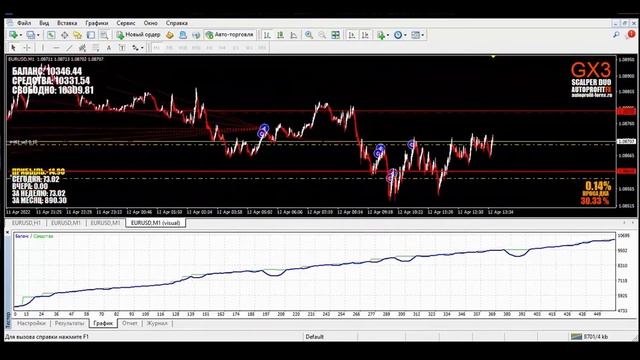This screenshot has height=360, width=640.
Task: Expand the Templates dropdown arrow
Action: point(422,35)
